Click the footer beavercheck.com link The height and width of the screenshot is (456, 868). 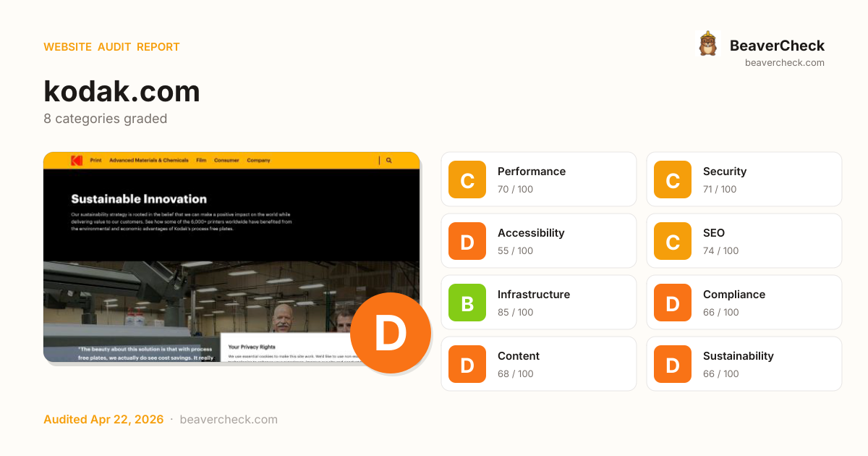tap(229, 420)
